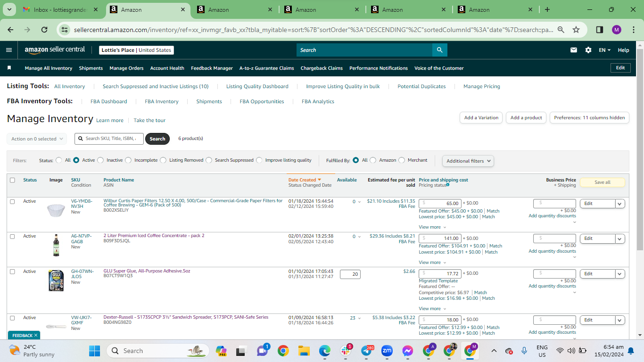This screenshot has width=644, height=362.
Task: Open Manage All Inventory menu item
Action: coord(49,68)
